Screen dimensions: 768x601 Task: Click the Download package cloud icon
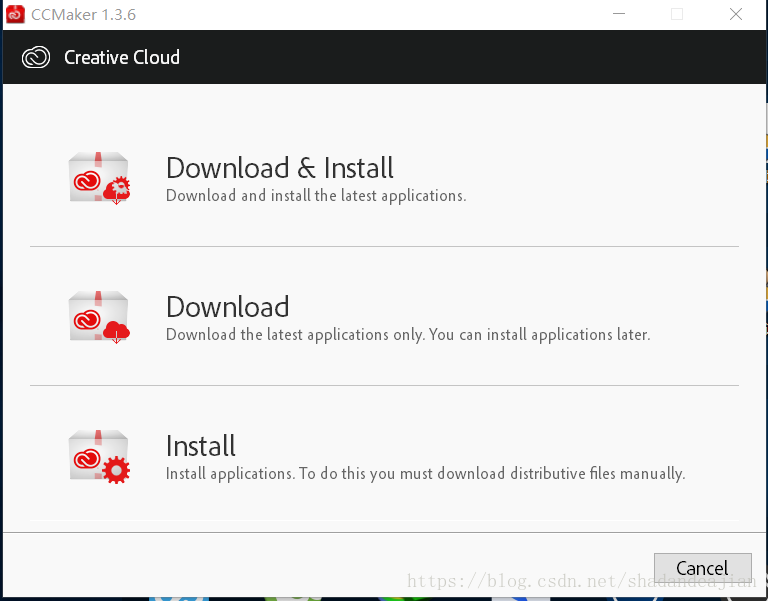click(99, 317)
